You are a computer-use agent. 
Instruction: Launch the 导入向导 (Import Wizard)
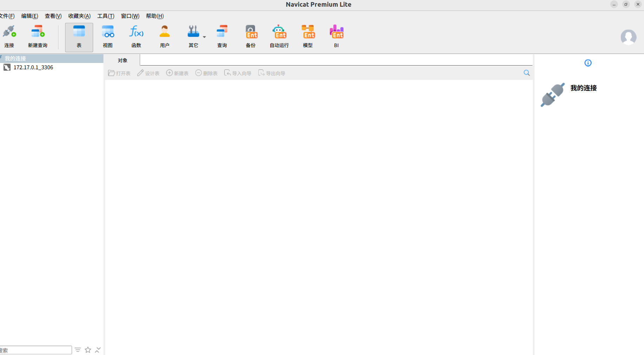238,73
